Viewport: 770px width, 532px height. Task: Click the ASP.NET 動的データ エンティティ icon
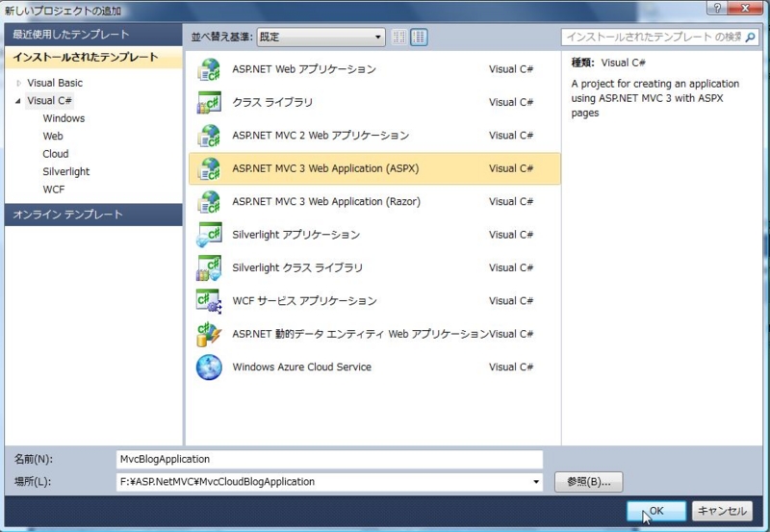(209, 334)
